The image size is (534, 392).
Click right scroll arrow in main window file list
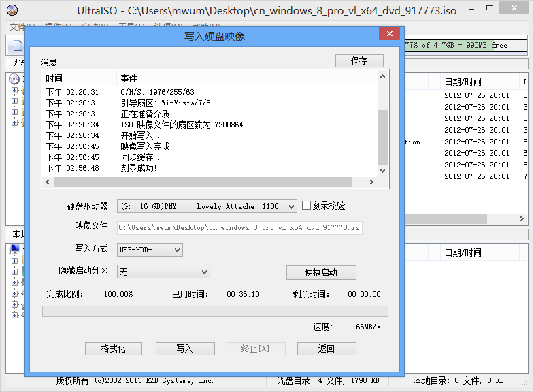(521, 218)
